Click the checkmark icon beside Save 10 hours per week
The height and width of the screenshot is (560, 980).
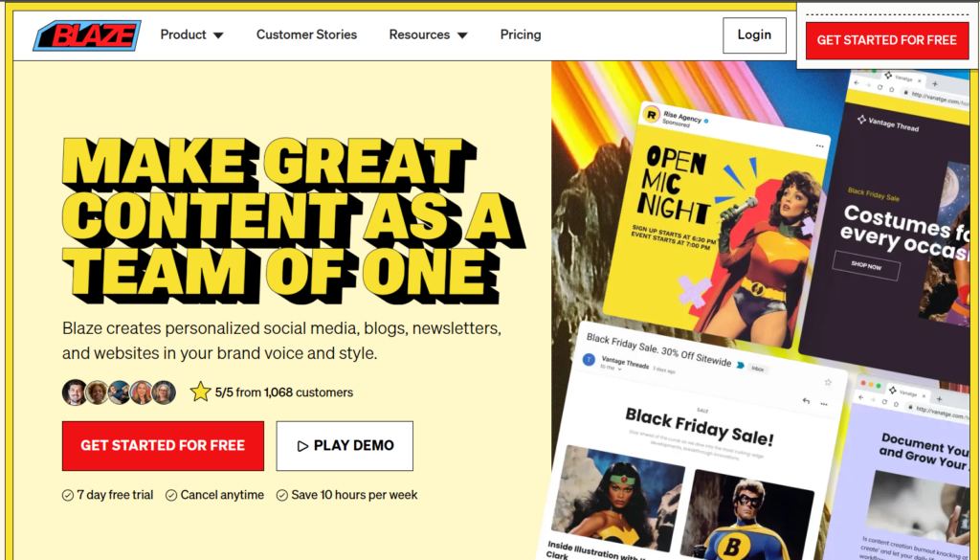[x=282, y=496]
